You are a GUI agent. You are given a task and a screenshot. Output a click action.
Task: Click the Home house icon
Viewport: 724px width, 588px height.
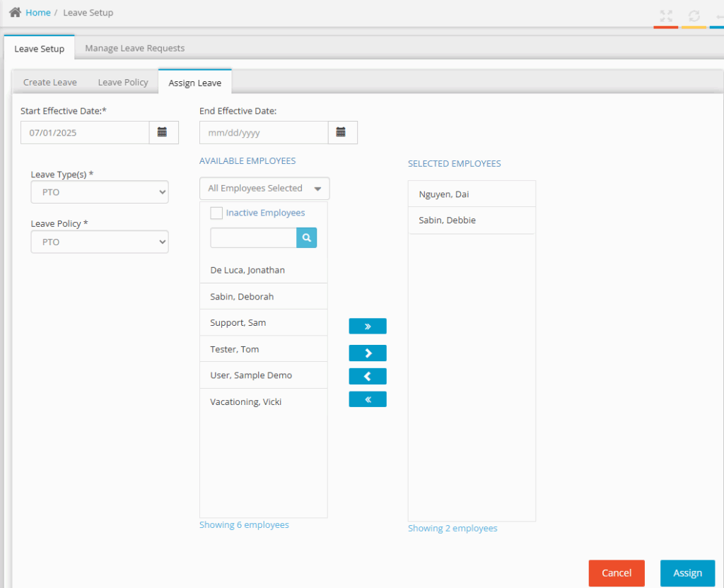[x=15, y=13]
